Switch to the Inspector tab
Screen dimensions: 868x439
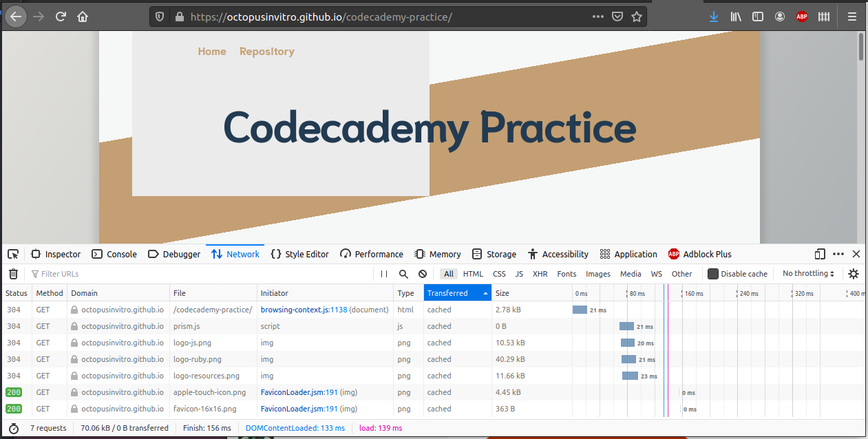coord(56,254)
